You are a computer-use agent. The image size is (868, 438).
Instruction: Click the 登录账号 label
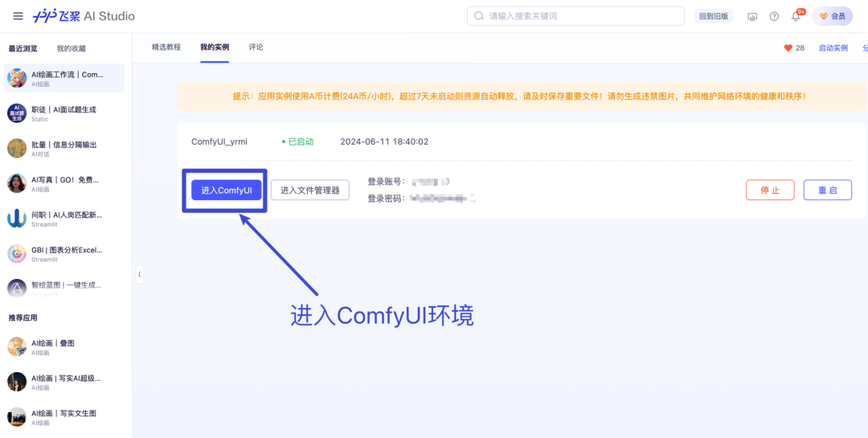387,182
